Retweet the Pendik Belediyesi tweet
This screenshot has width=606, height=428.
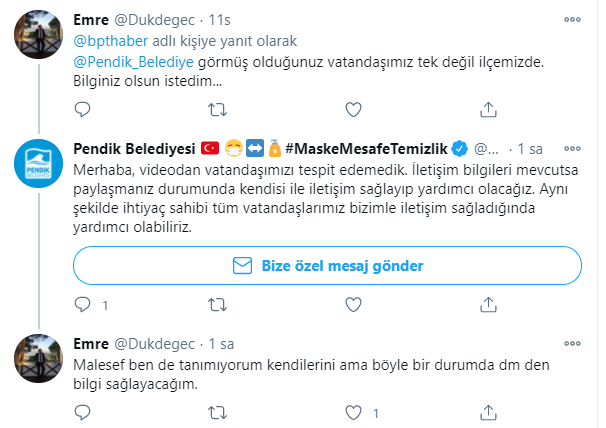pyautogui.click(x=218, y=303)
